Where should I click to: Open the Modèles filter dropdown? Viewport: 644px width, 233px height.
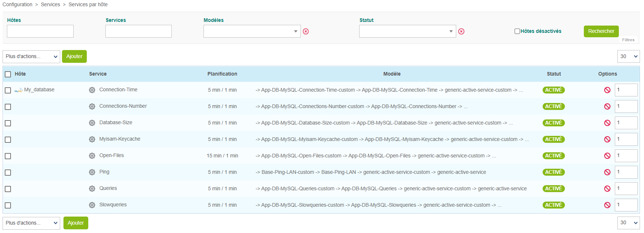pyautogui.click(x=252, y=31)
